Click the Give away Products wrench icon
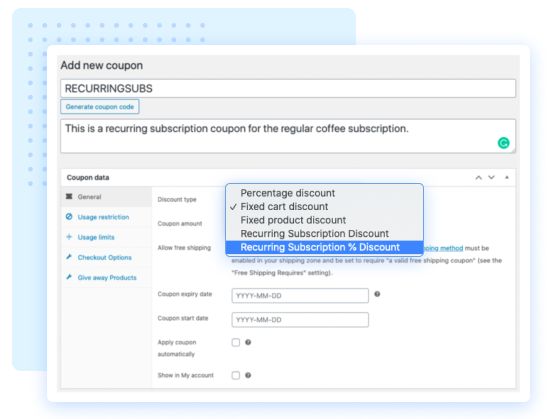Image resolution: width=558 pixels, height=419 pixels. [69, 277]
